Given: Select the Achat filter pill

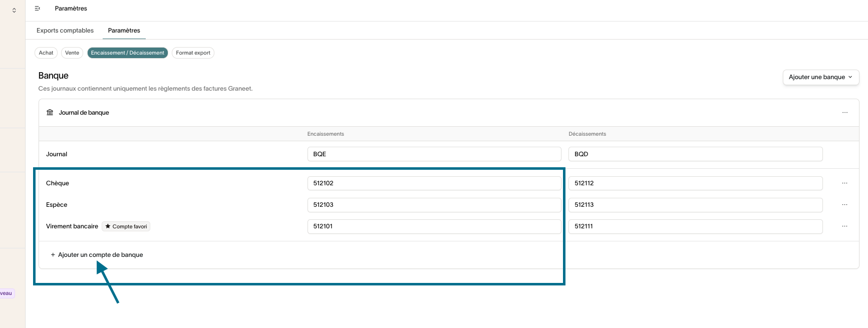Looking at the screenshot, I should (46, 53).
